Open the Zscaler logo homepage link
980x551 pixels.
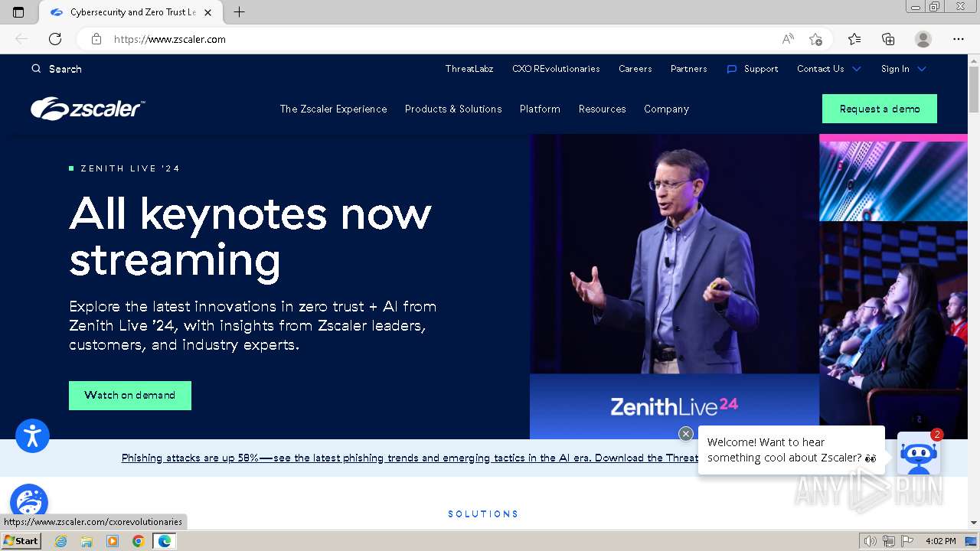pyautogui.click(x=87, y=109)
